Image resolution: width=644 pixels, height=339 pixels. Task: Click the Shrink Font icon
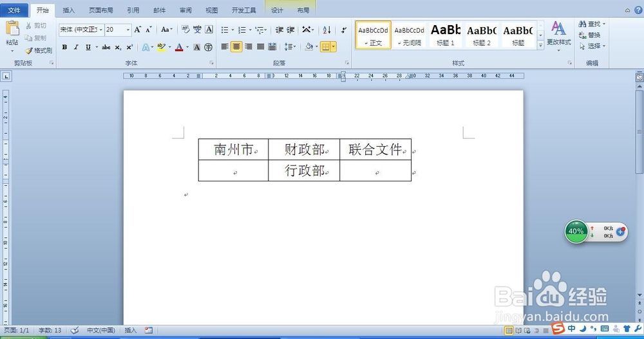tap(148, 30)
